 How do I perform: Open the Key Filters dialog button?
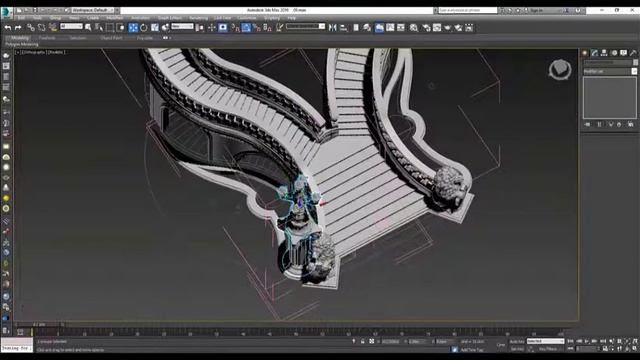pos(548,349)
